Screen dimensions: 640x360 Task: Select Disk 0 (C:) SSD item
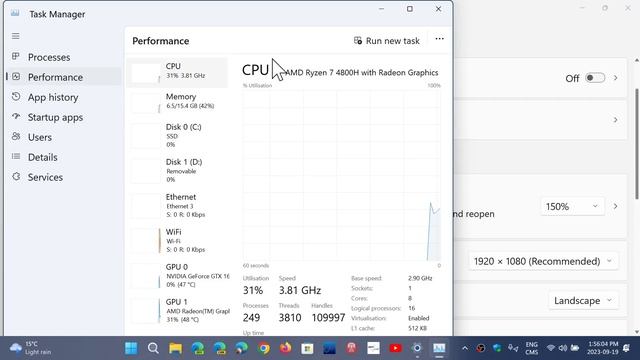click(177, 136)
